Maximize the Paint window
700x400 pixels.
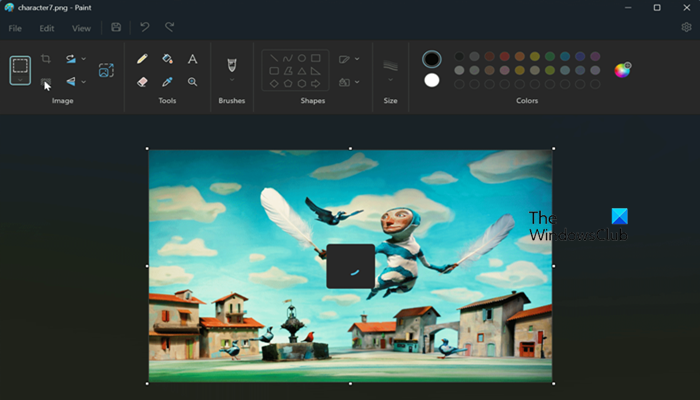click(x=657, y=8)
